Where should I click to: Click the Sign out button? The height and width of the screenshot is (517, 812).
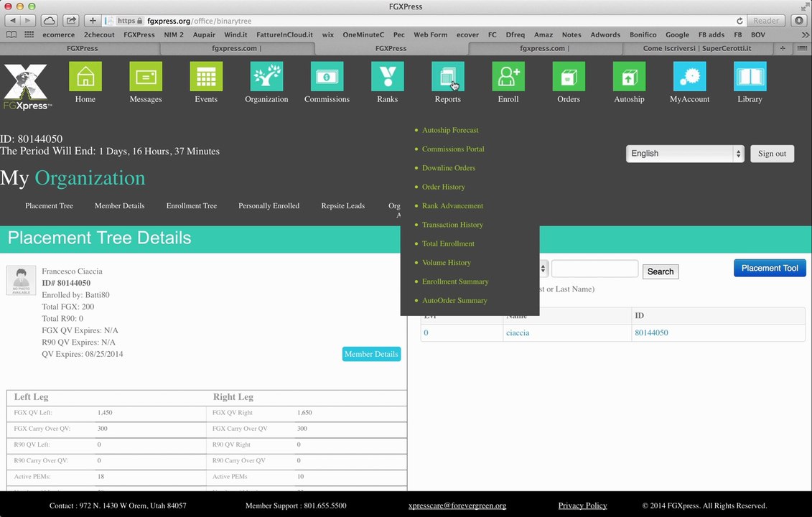pos(772,154)
